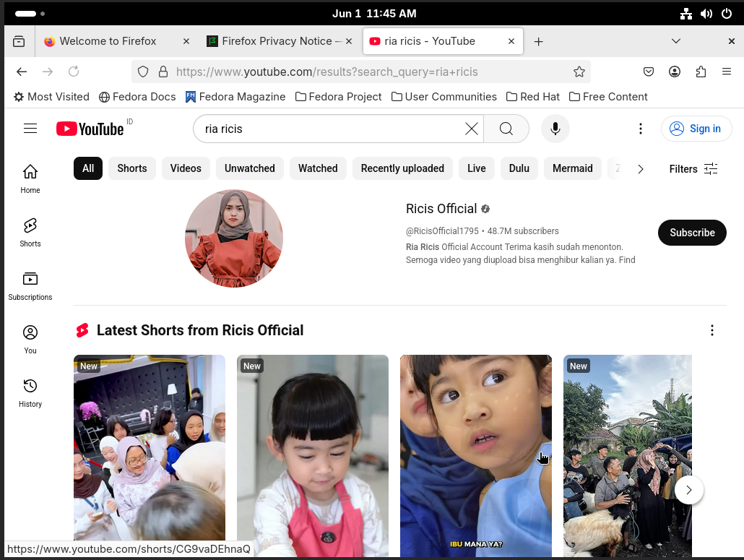Click the YouTube logo

click(x=90, y=129)
